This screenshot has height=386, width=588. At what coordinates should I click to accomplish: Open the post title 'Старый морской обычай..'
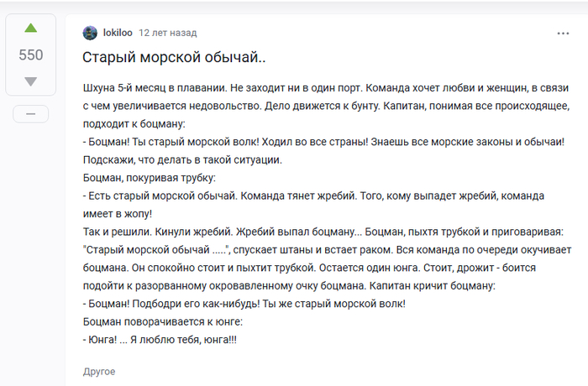click(x=174, y=57)
